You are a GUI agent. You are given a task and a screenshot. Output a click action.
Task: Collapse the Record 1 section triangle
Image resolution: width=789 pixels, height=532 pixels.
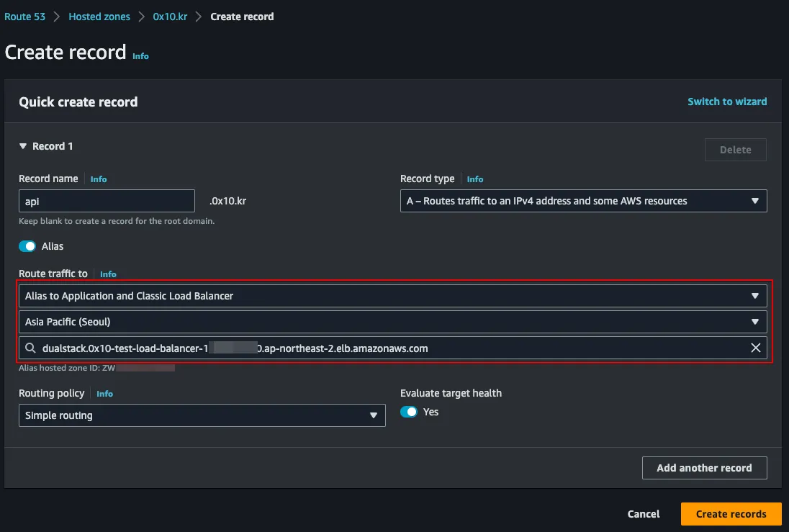pos(23,147)
